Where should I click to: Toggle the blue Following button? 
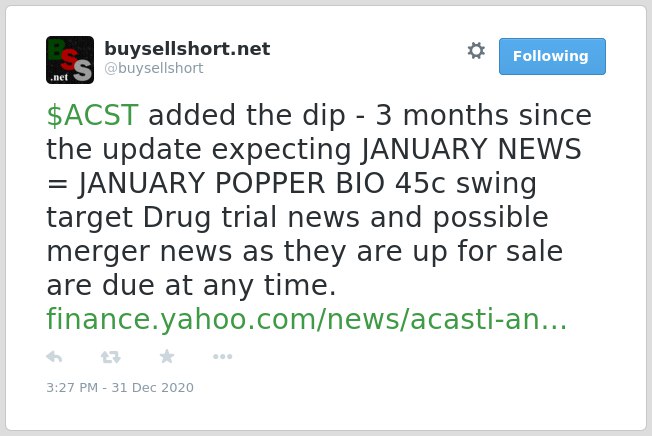point(552,57)
